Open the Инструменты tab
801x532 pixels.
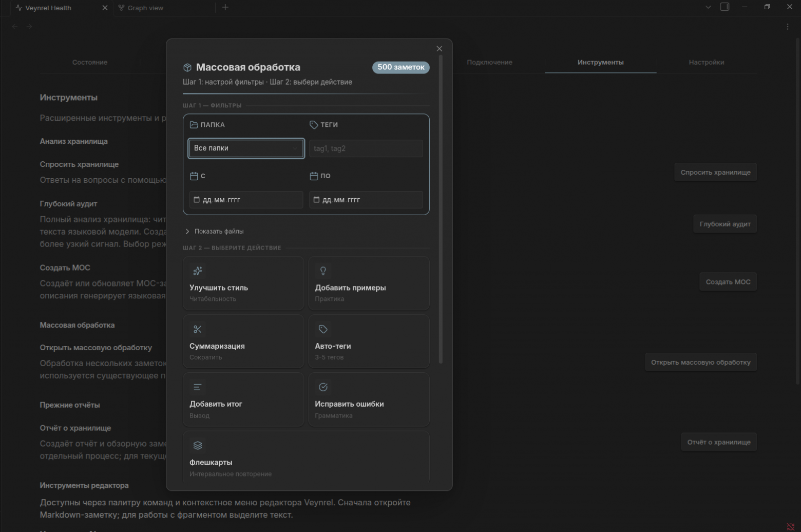(x=601, y=62)
